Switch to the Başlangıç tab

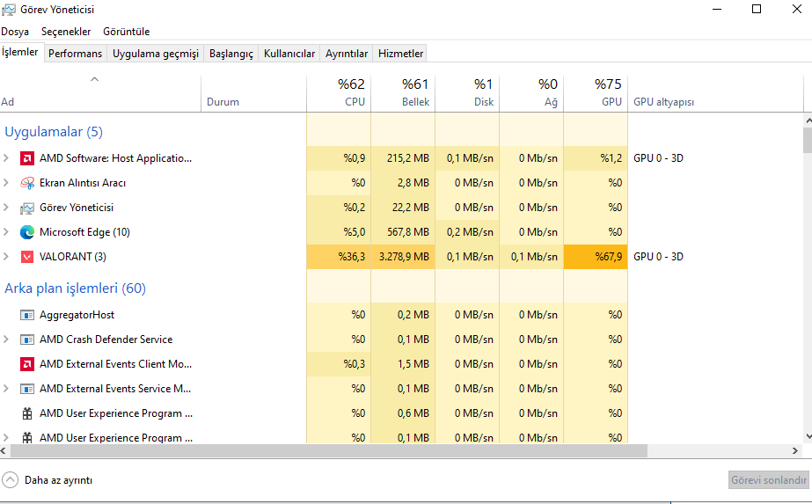click(231, 54)
